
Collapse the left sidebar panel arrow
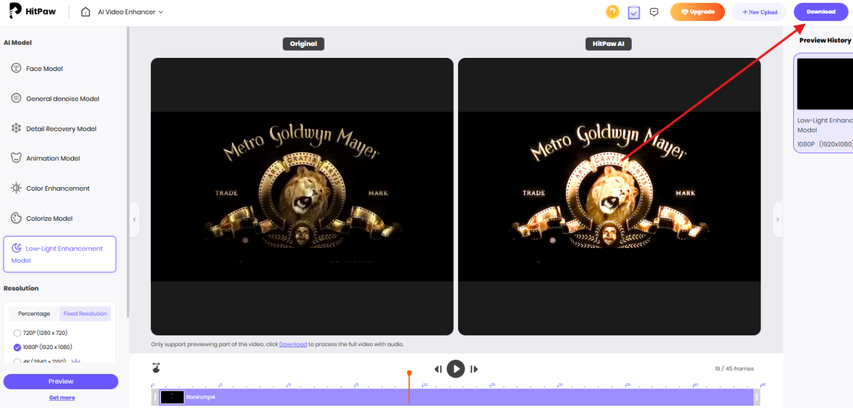134,219
